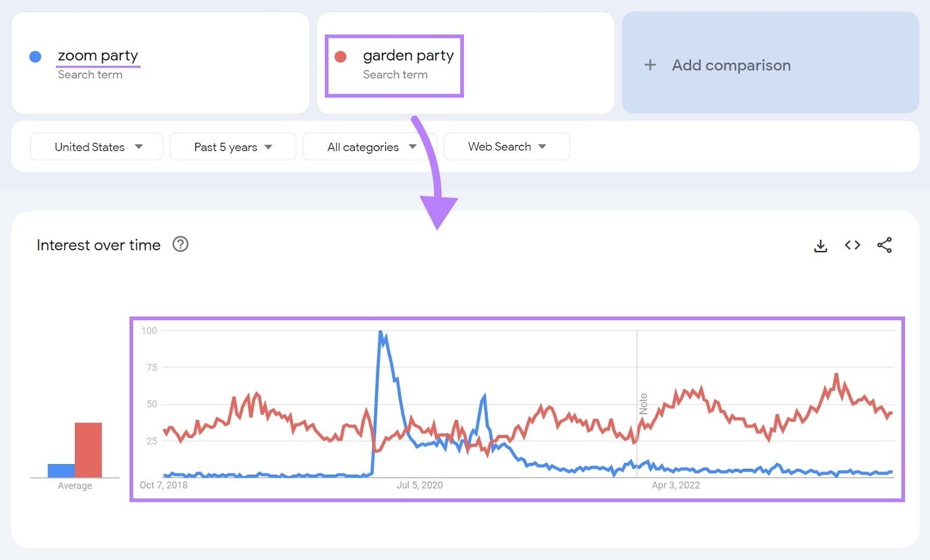Open the Web Search type dropdown
The height and width of the screenshot is (560, 930).
[x=506, y=146]
